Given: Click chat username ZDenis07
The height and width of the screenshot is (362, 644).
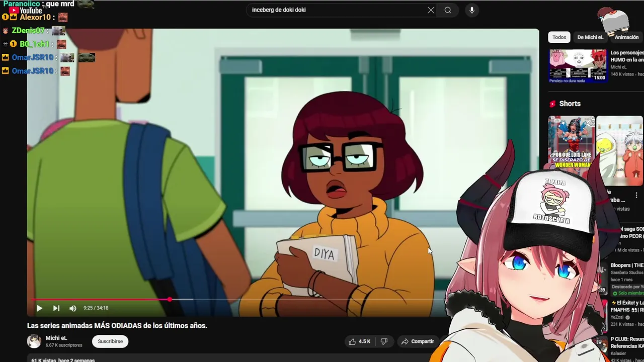Looking at the screenshot, I should click(x=28, y=31).
